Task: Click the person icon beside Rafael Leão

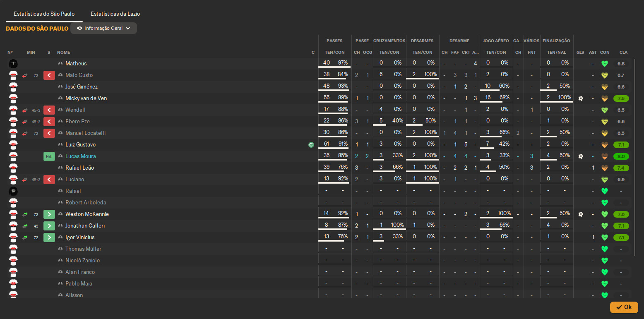Action: (60, 168)
